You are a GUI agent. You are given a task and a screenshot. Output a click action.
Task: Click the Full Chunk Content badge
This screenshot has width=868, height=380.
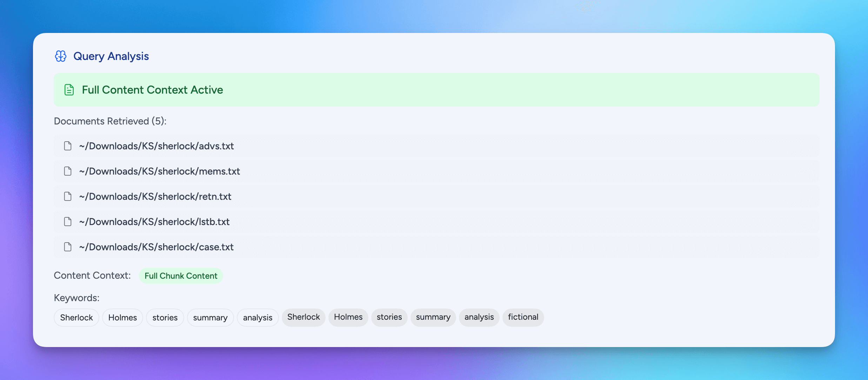point(181,276)
